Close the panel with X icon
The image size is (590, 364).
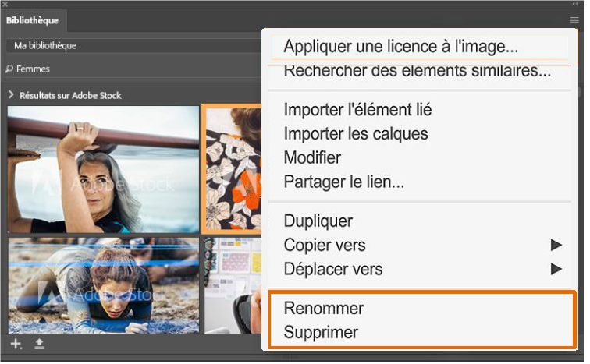coord(5,5)
